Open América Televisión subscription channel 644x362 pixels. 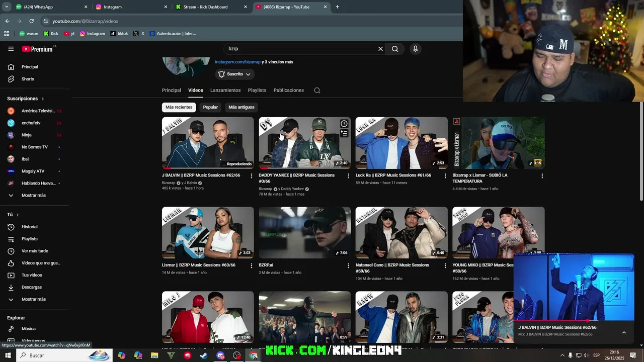[x=34, y=111]
